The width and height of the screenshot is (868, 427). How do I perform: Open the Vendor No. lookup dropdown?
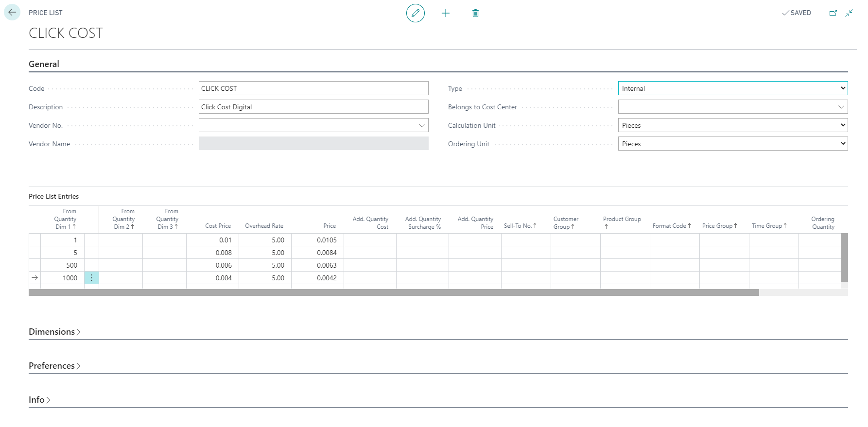point(421,125)
